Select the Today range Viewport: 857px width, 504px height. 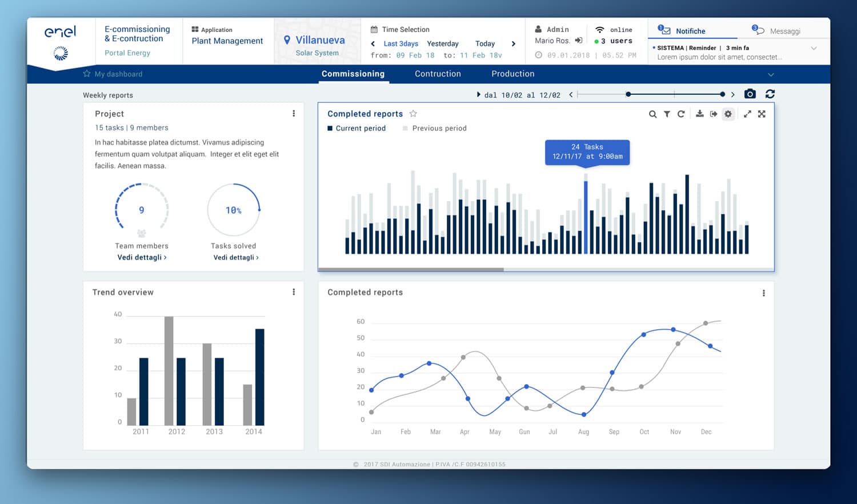(485, 43)
